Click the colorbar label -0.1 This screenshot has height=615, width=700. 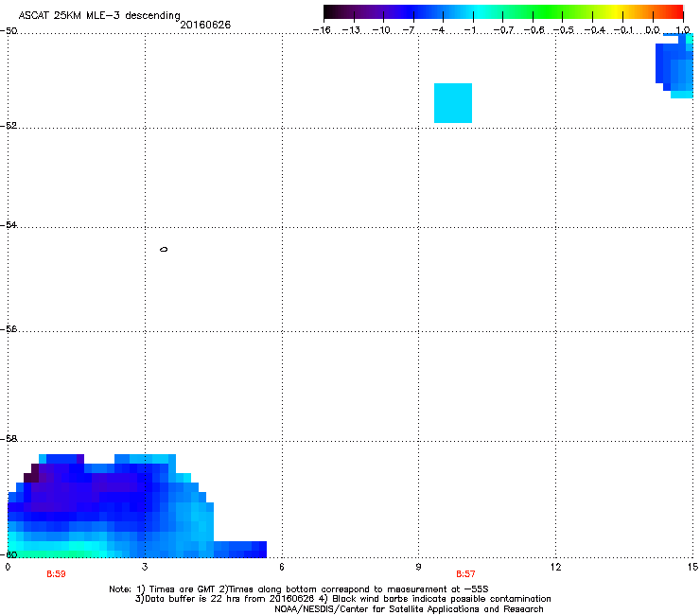click(623, 30)
